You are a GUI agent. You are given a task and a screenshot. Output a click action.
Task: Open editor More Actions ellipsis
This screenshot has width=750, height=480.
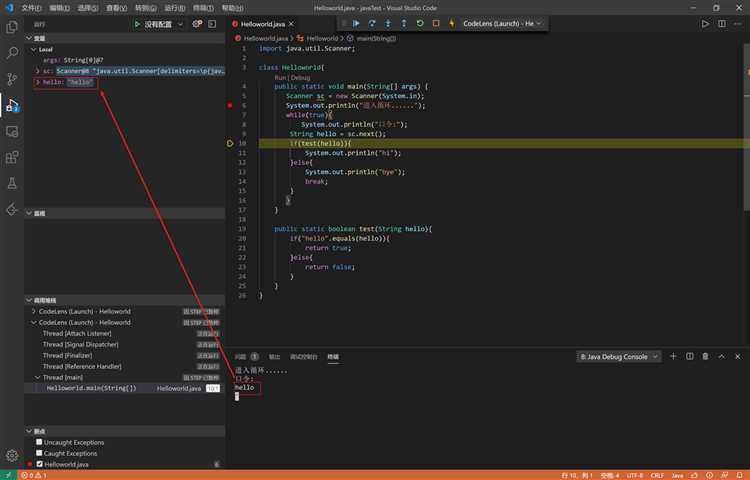pyautogui.click(x=739, y=23)
